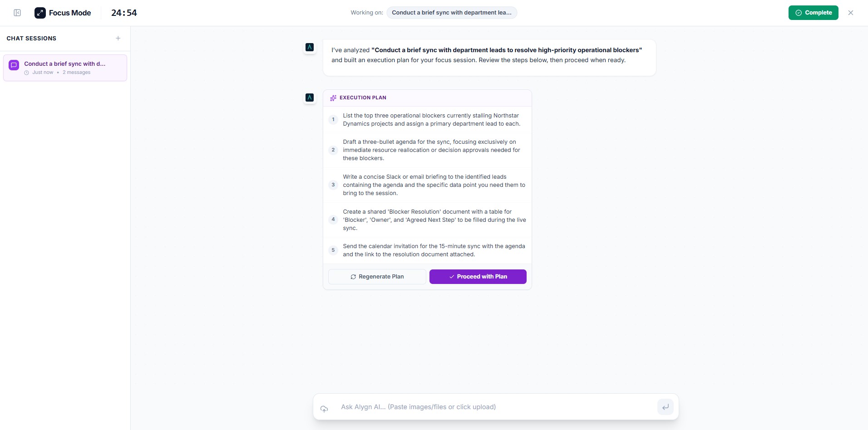Click the Alygn avatar beside the analysis message
Screen dimensions: 868x430
pos(310,47)
